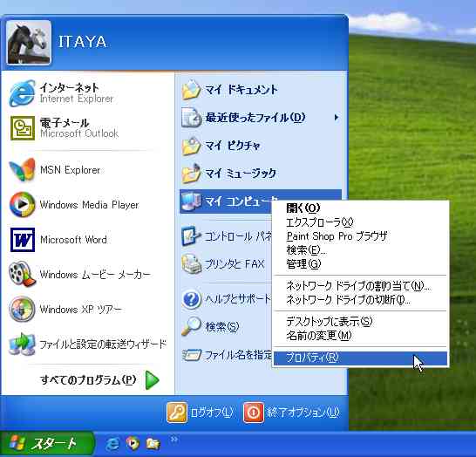Open the ファイルと設定の転送ウィザード icon
476x457 pixels.
coord(22,344)
